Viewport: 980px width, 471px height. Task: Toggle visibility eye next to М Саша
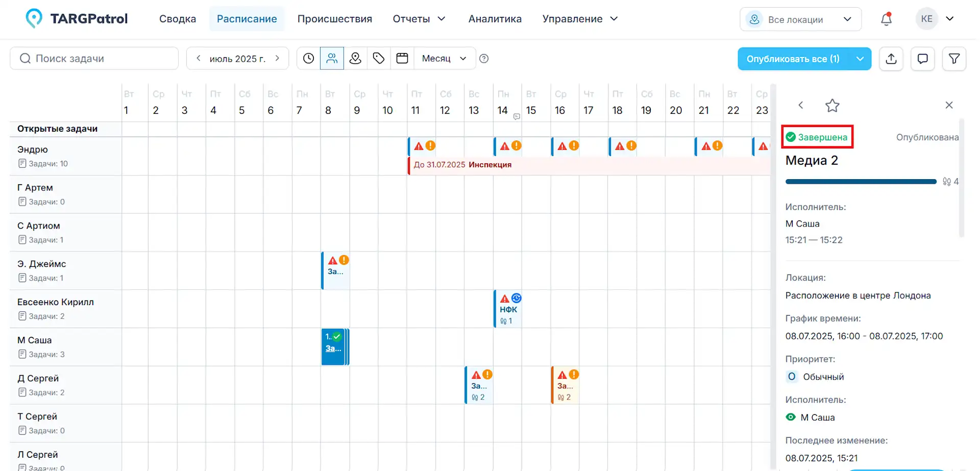pyautogui.click(x=791, y=417)
